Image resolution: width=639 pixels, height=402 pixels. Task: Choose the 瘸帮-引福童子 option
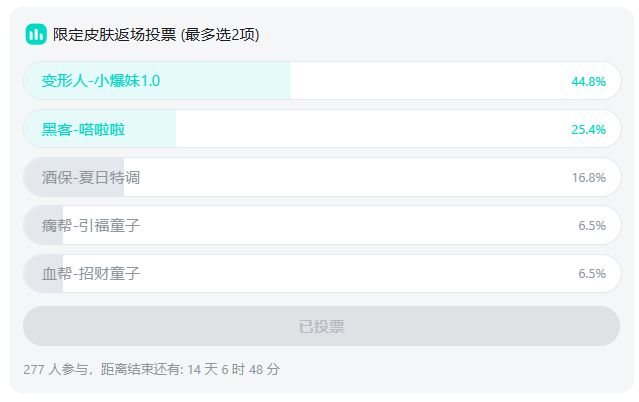pyautogui.click(x=322, y=225)
